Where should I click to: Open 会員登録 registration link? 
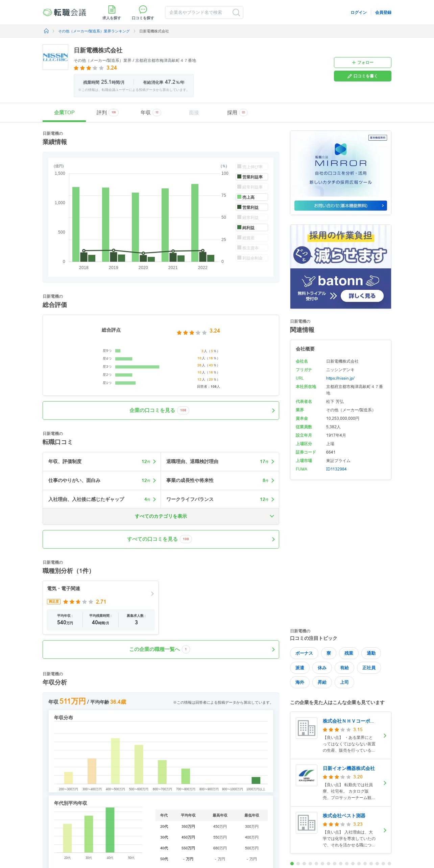point(383,13)
